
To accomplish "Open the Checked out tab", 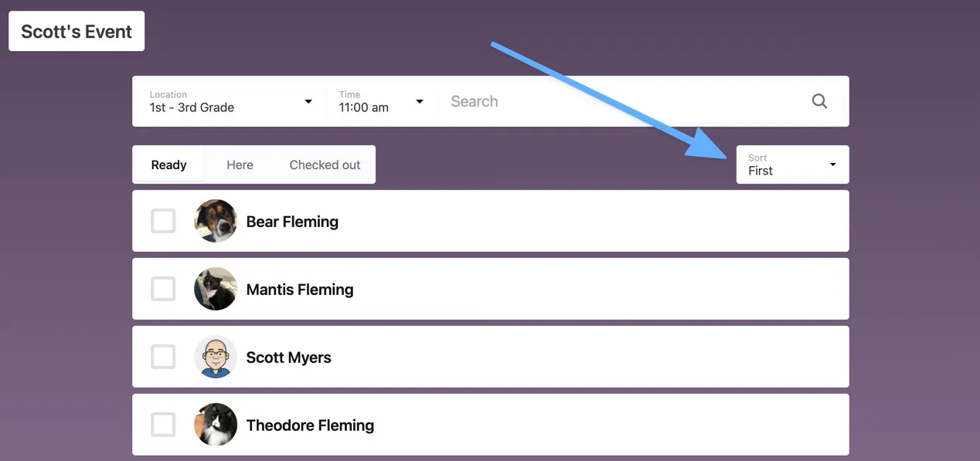I will (325, 164).
